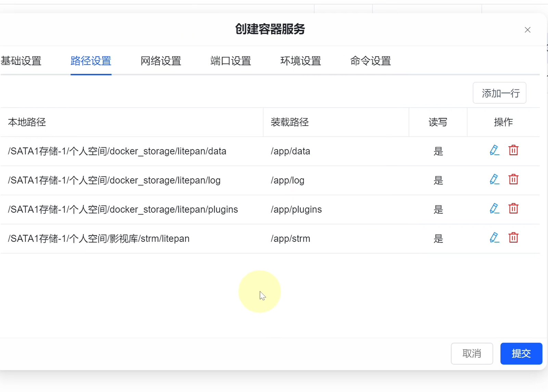Select the 环境设置 tab
The height and width of the screenshot is (392, 548).
[x=301, y=61]
